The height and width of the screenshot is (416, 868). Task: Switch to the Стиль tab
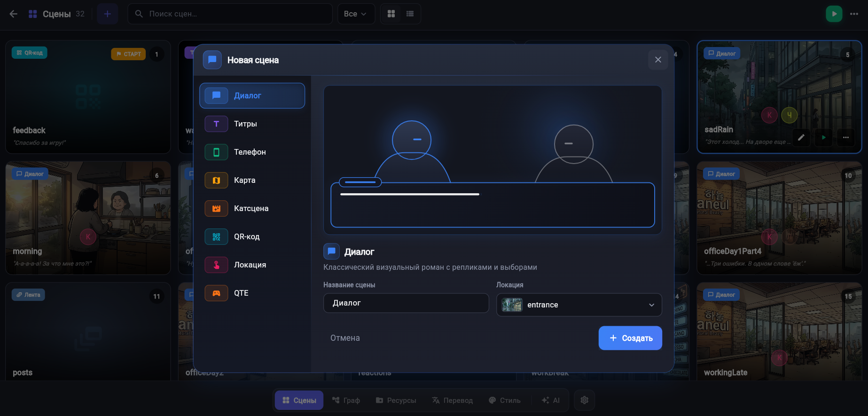coord(504,400)
